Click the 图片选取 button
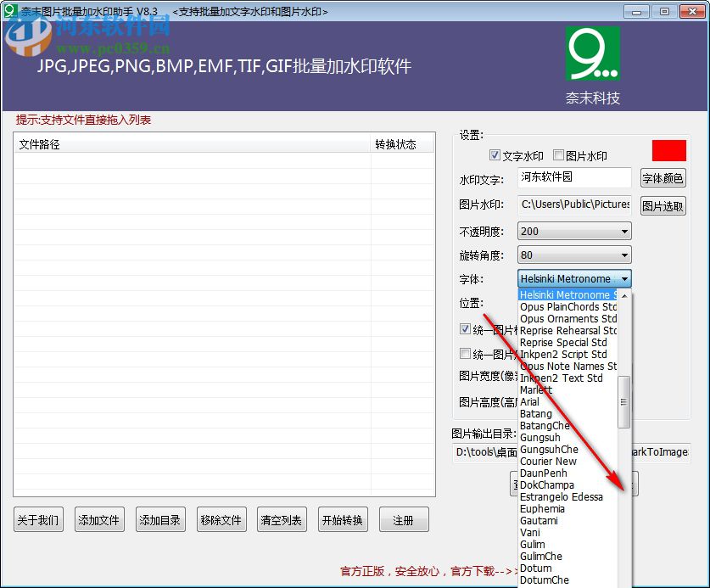This screenshot has height=588, width=710. (x=662, y=204)
